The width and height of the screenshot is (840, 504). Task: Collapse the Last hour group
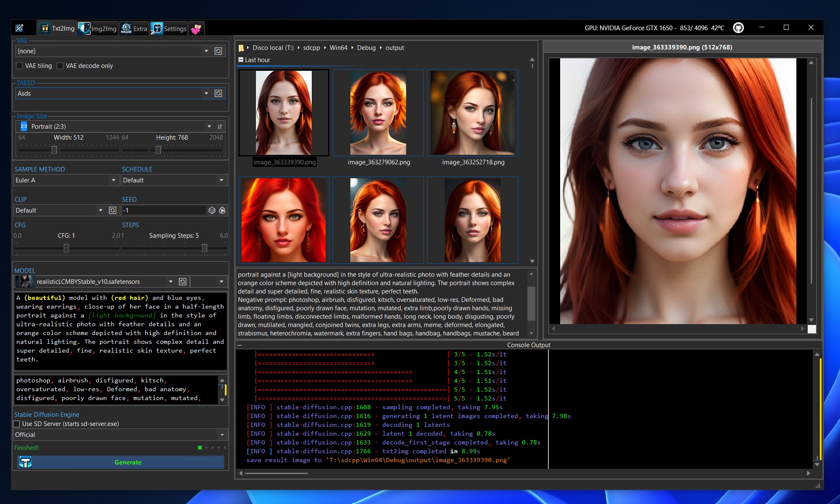(241, 60)
